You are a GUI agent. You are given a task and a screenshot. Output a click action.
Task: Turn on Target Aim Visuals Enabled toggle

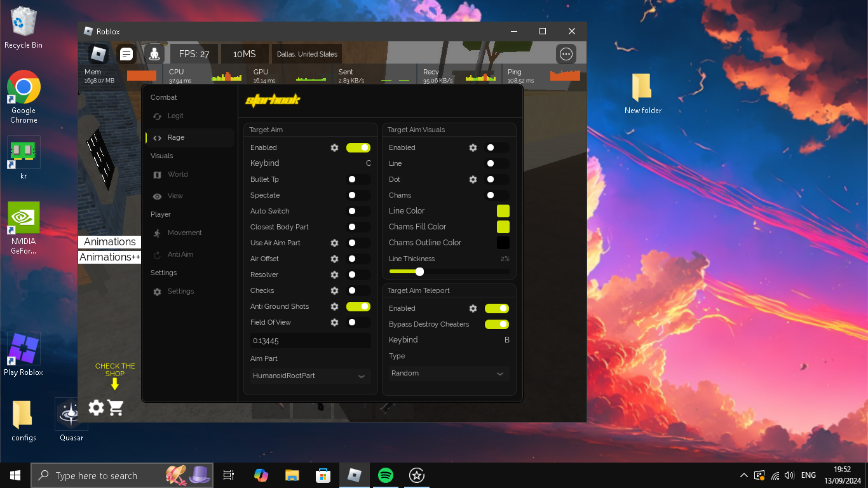coord(497,147)
